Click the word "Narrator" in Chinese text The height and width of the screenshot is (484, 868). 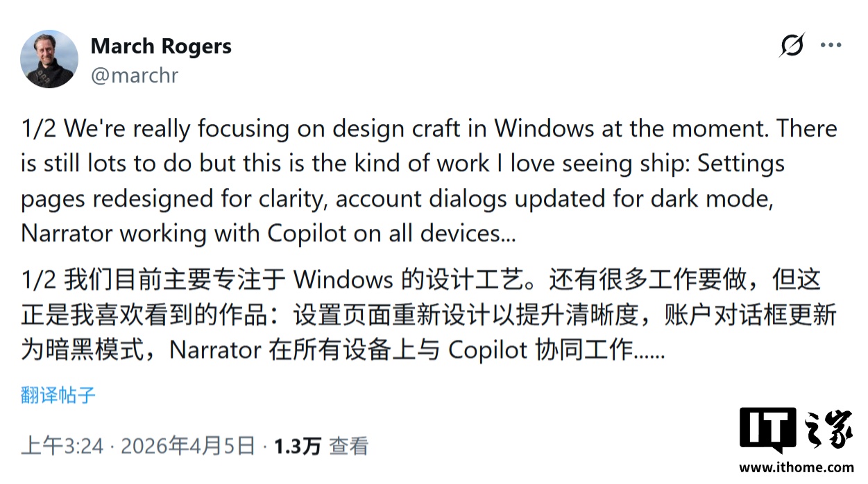click(x=214, y=349)
